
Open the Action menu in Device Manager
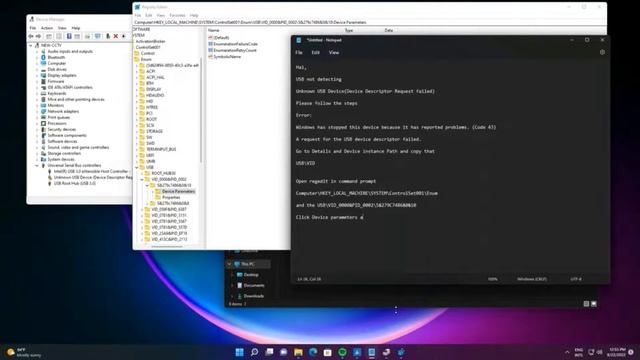pyautogui.click(x=47, y=28)
